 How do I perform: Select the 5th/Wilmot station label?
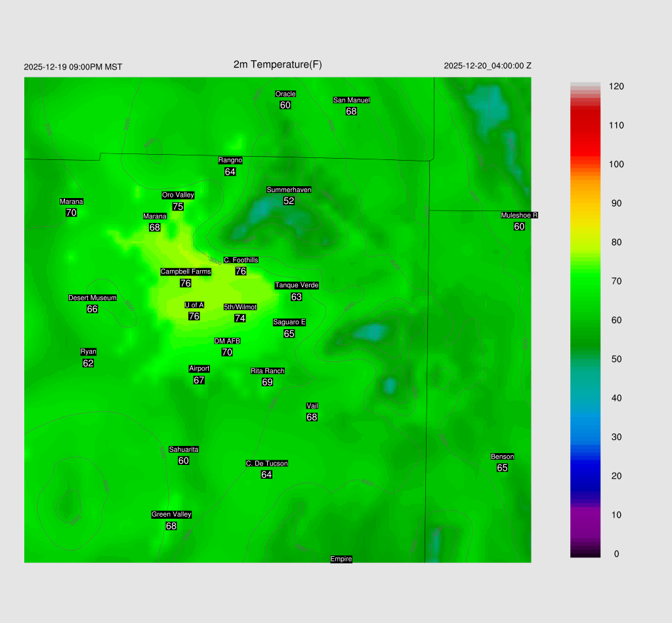(x=240, y=307)
